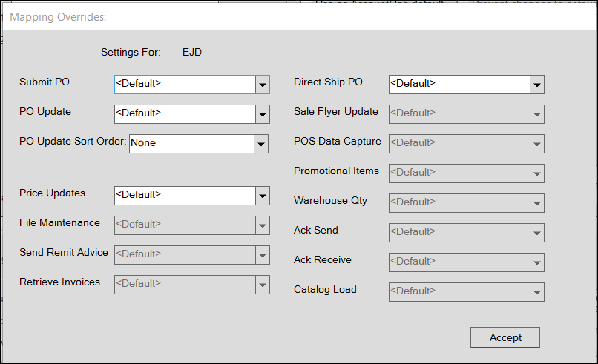Click the Promotional Items label
This screenshot has height=364, width=598.
tap(336, 171)
